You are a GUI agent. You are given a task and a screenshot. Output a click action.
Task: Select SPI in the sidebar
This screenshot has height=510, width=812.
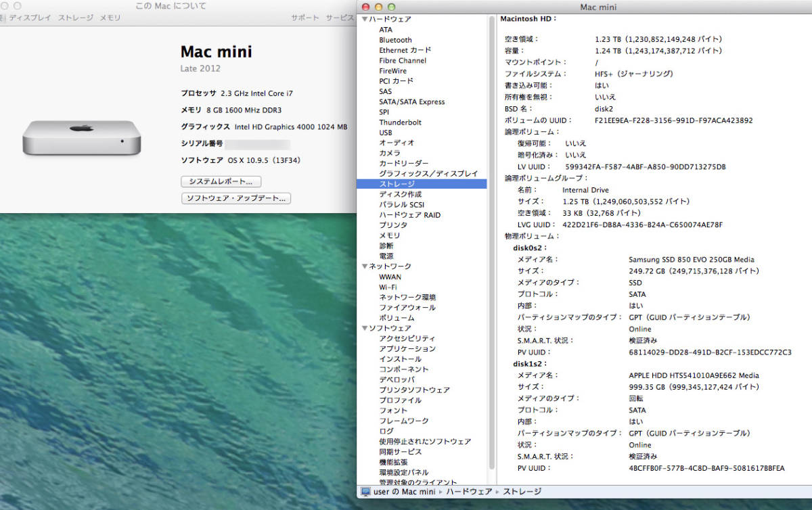[x=384, y=112]
